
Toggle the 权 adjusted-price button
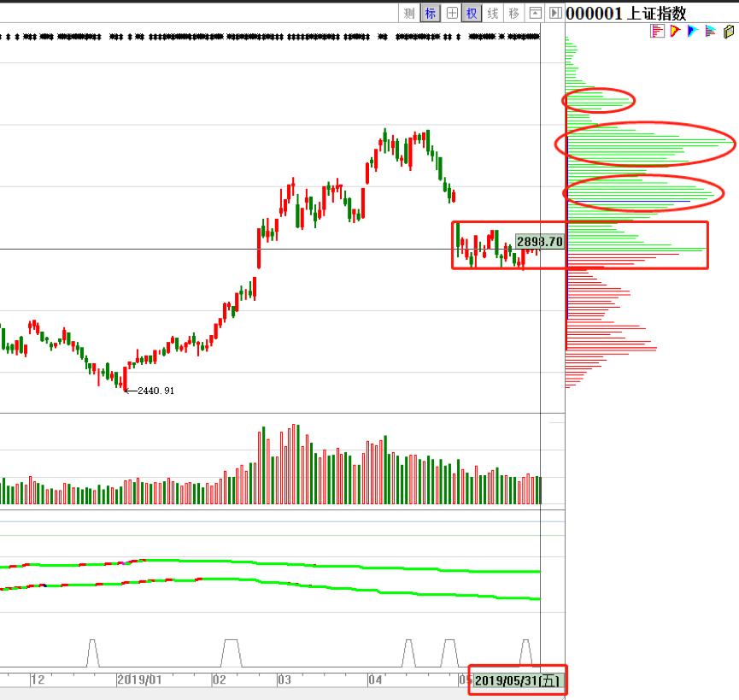pyautogui.click(x=472, y=13)
